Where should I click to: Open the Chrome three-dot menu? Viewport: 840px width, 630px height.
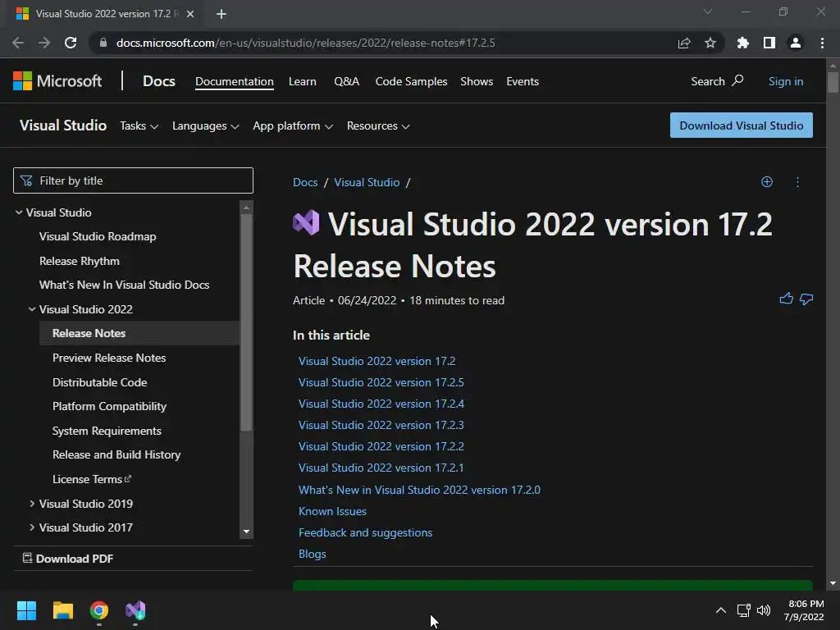point(822,43)
